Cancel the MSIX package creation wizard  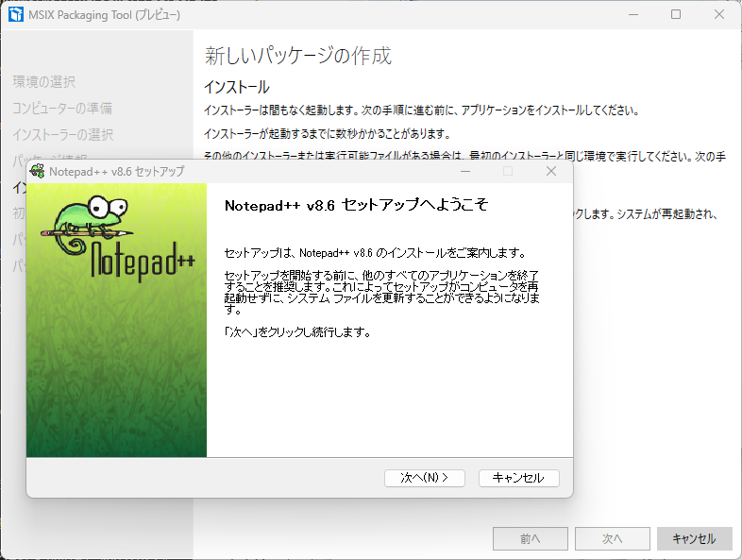pyautogui.click(x=694, y=538)
